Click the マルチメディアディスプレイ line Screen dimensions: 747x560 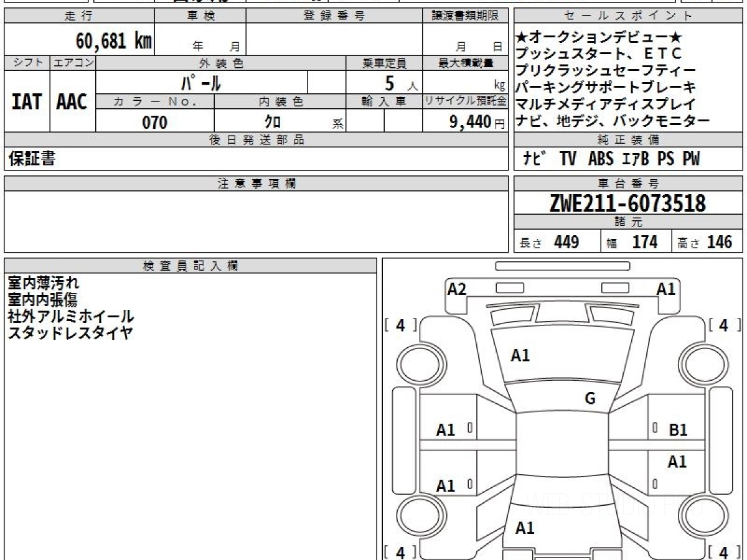pos(606,104)
